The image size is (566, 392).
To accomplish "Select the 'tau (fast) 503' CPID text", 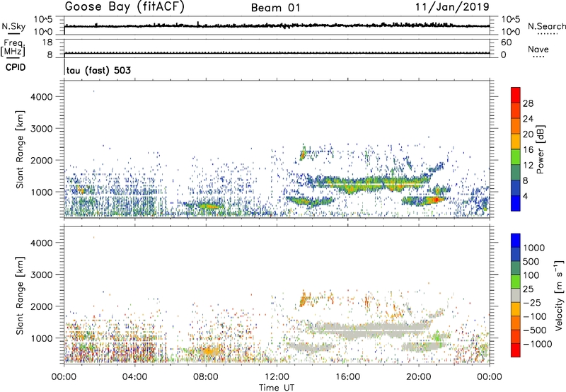I will (98, 70).
